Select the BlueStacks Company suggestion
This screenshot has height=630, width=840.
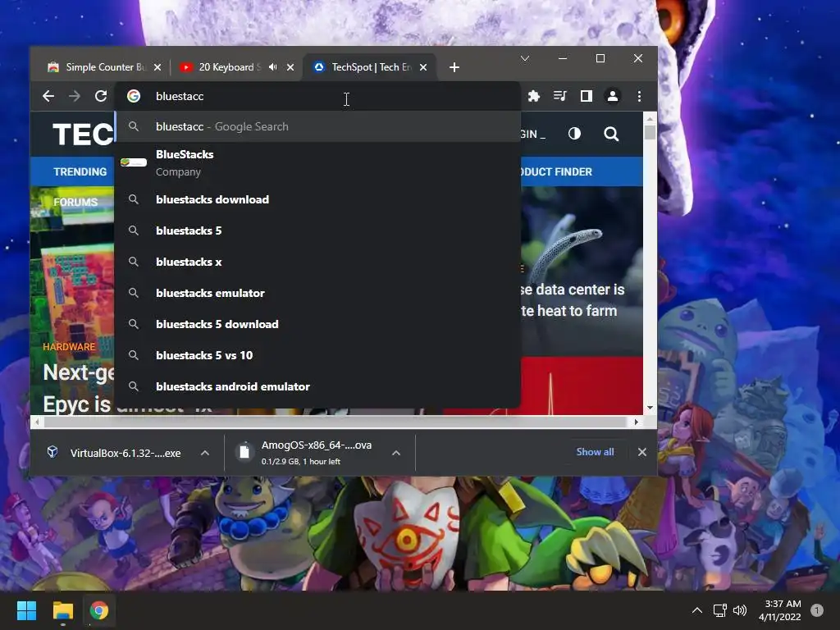(x=317, y=163)
